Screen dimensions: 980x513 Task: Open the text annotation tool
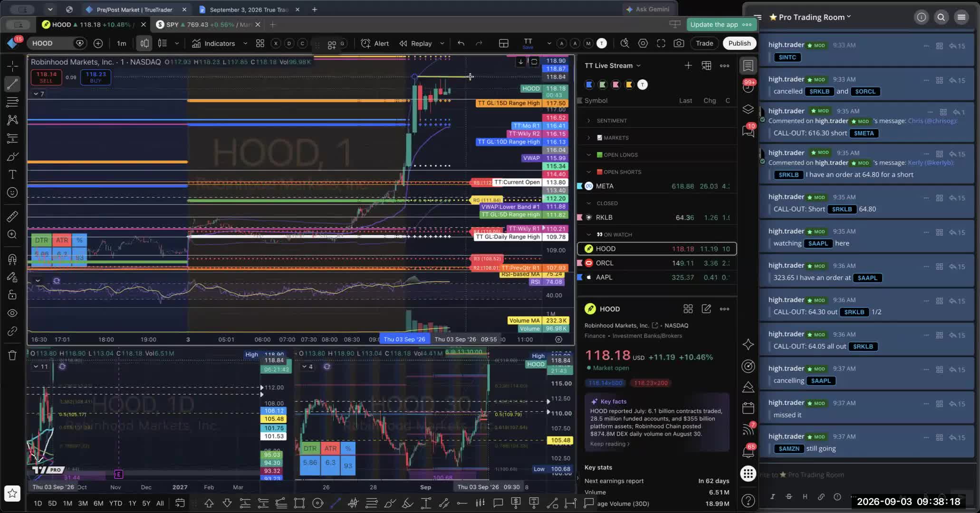[12, 174]
